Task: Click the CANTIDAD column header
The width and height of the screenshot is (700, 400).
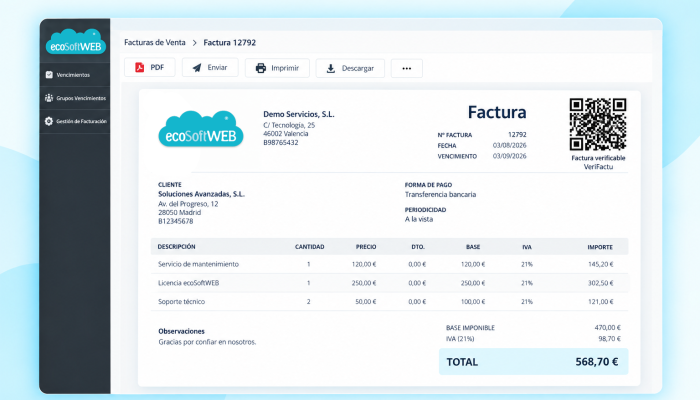Action: click(x=309, y=246)
